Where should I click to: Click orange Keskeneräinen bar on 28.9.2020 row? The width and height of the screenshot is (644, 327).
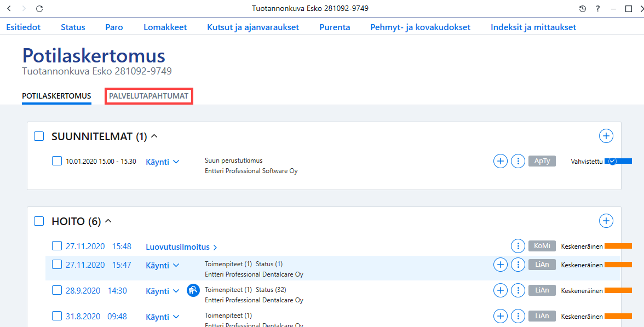point(618,290)
